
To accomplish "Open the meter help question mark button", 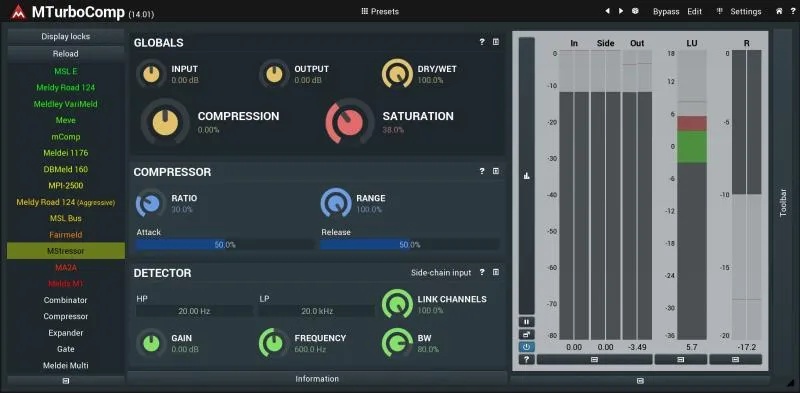I will click(527, 359).
